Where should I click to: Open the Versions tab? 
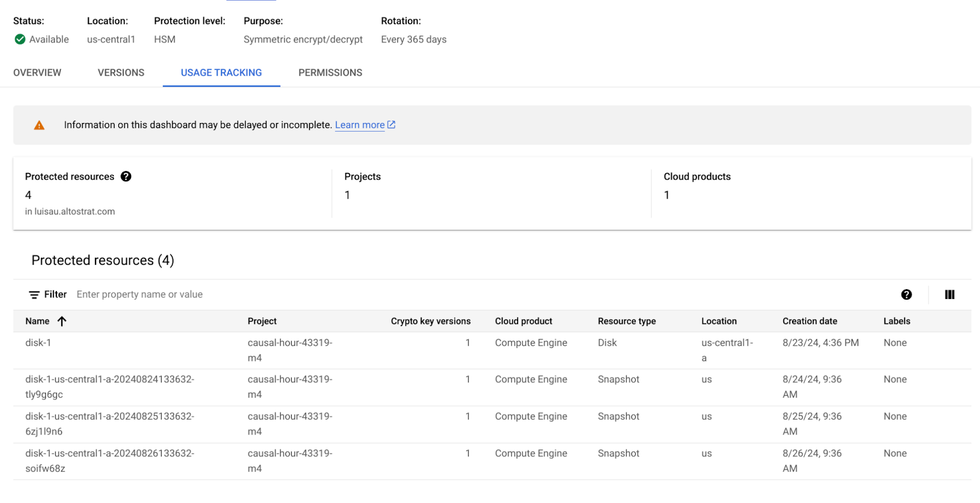(121, 73)
